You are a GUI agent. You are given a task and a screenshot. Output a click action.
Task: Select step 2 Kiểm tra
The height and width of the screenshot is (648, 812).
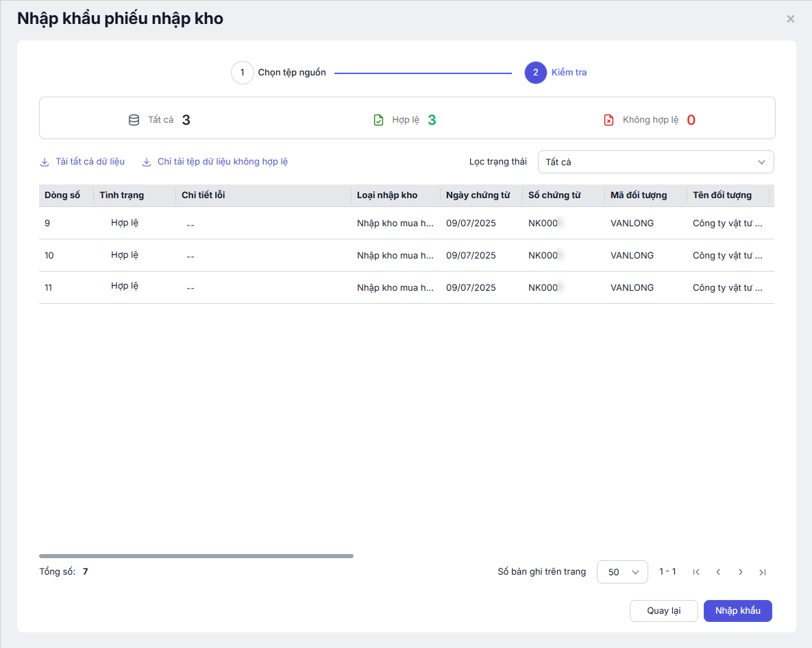point(535,73)
